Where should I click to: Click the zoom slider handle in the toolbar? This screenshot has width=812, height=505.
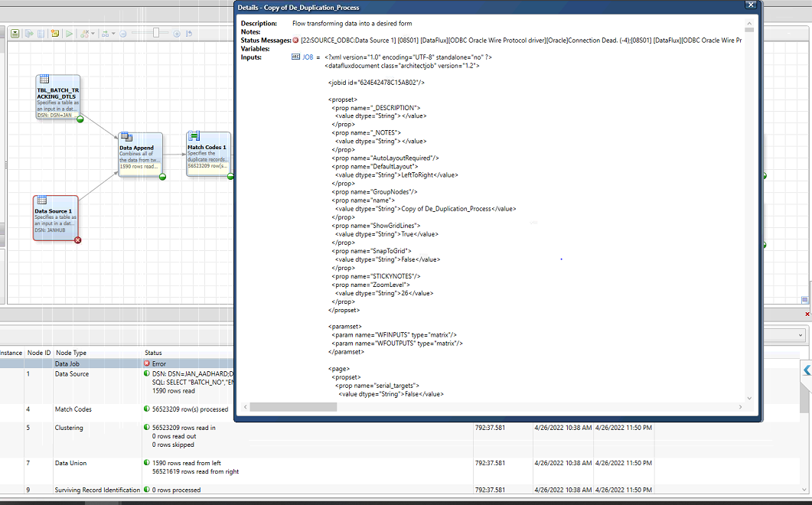tap(156, 33)
